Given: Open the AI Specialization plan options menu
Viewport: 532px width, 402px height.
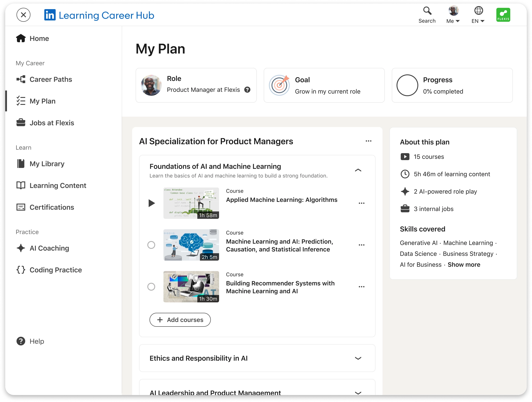Looking at the screenshot, I should [368, 141].
